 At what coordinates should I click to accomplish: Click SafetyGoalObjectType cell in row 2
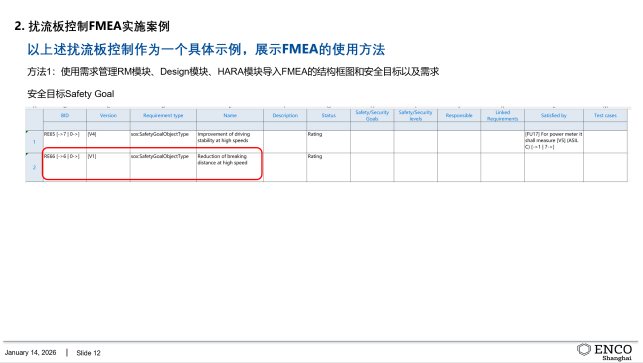[x=163, y=167]
